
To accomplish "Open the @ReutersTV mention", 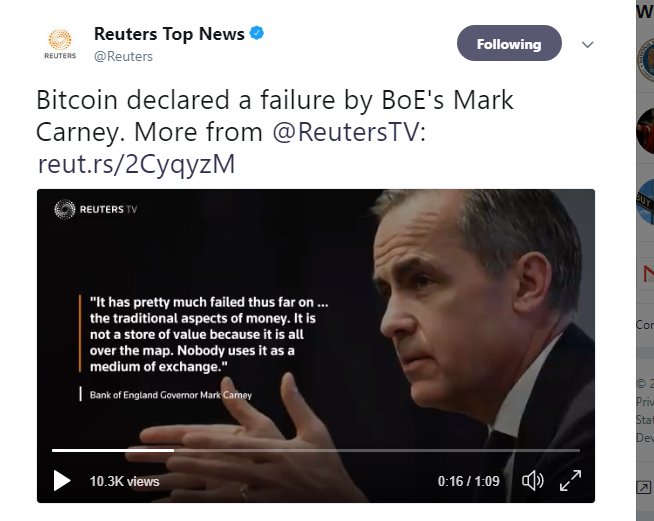I will pyautogui.click(x=349, y=132).
